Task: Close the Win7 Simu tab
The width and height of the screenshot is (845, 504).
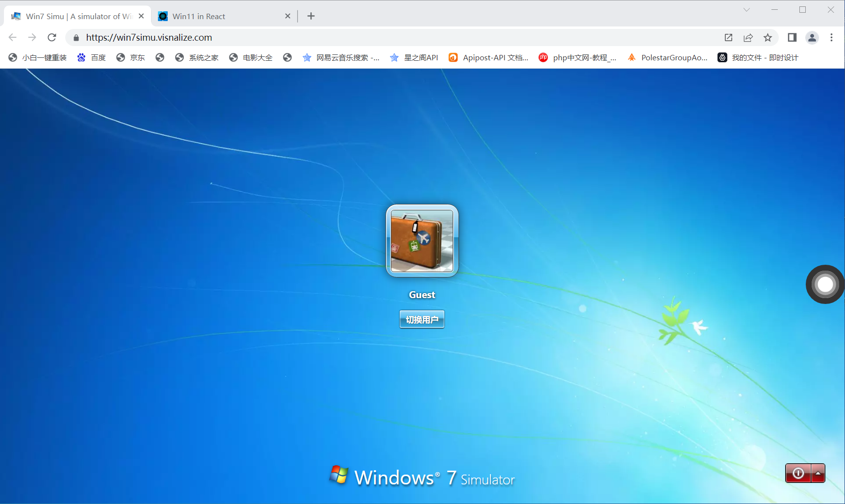Action: (141, 16)
